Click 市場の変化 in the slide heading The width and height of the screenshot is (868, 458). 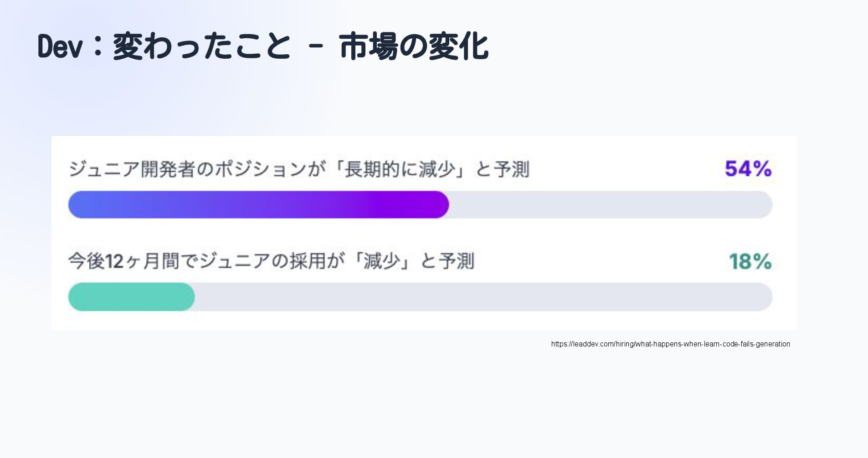(x=414, y=46)
